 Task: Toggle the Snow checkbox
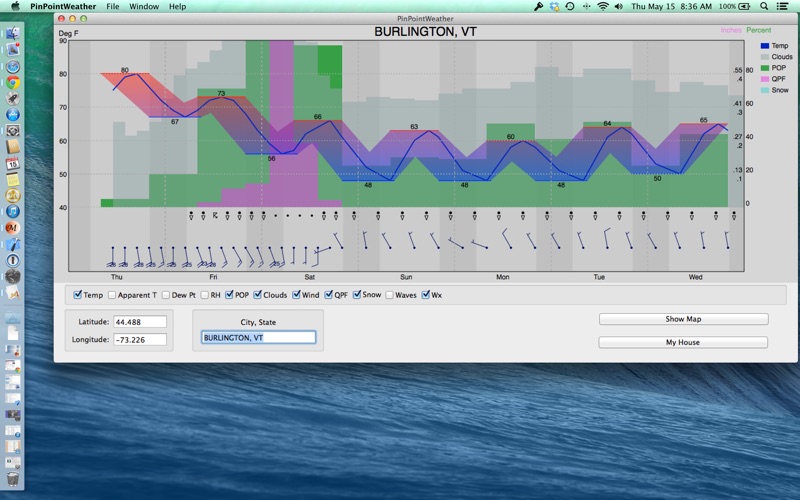(357, 294)
